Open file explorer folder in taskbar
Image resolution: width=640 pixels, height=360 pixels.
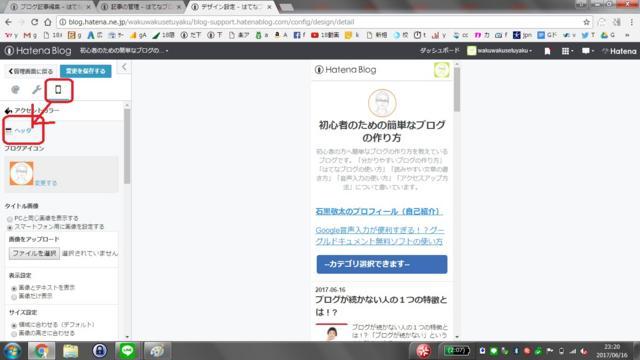(70, 351)
